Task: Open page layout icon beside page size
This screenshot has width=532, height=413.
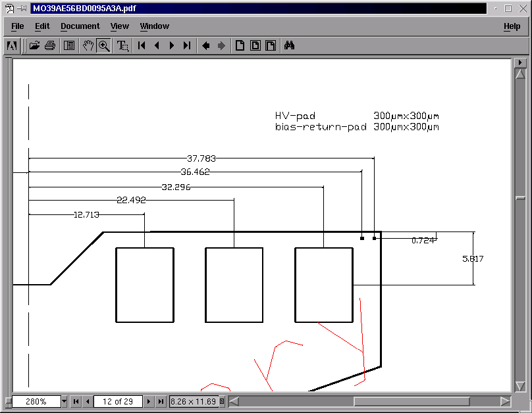Action: click(x=222, y=401)
